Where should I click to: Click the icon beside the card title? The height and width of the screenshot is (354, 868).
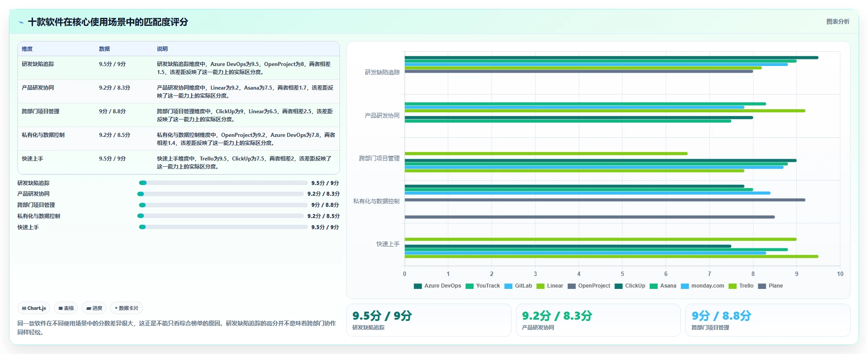point(21,22)
